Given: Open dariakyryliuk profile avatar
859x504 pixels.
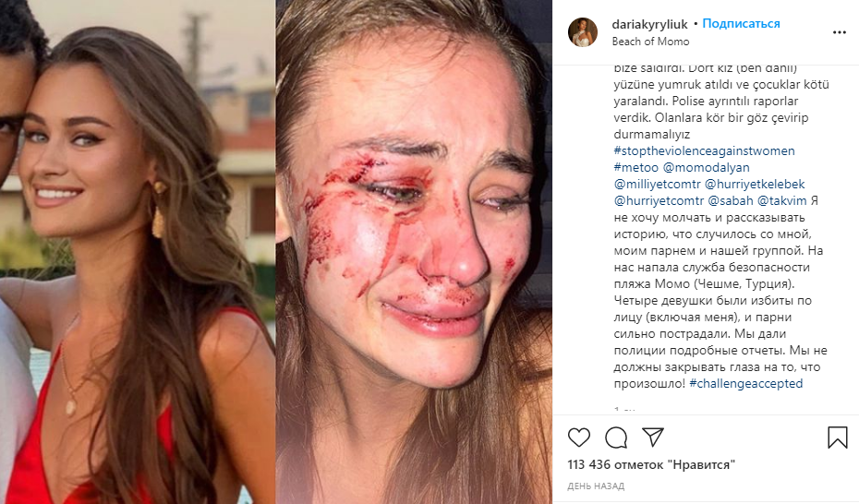Looking at the screenshot, I should (x=582, y=32).
